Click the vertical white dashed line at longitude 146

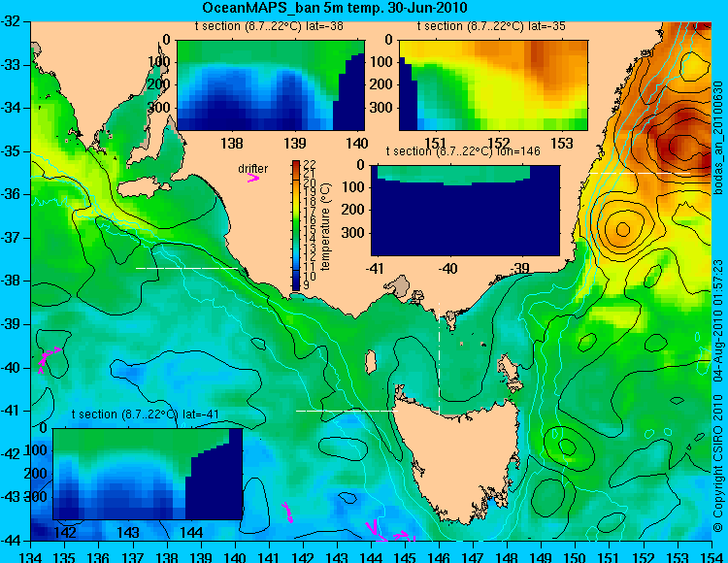tap(439, 358)
